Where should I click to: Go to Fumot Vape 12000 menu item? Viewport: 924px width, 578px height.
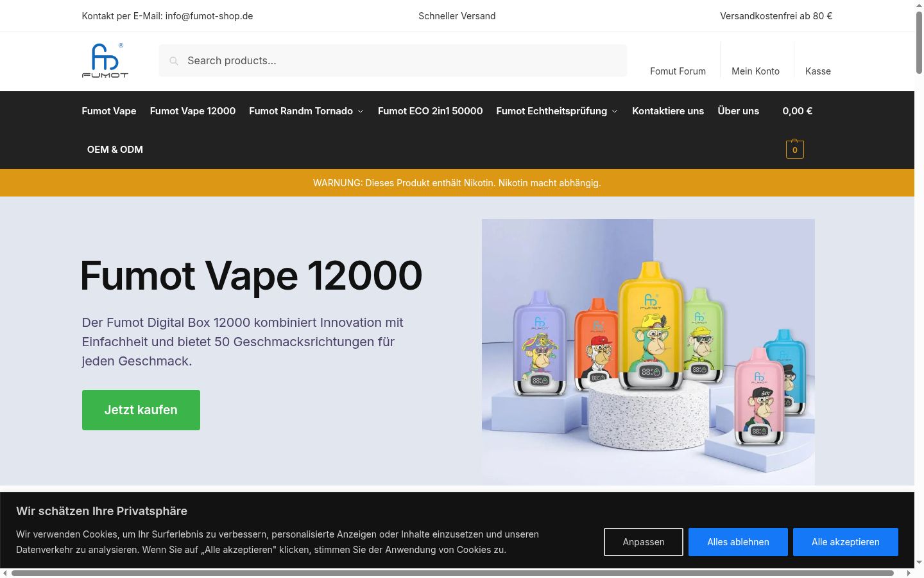coord(193,110)
